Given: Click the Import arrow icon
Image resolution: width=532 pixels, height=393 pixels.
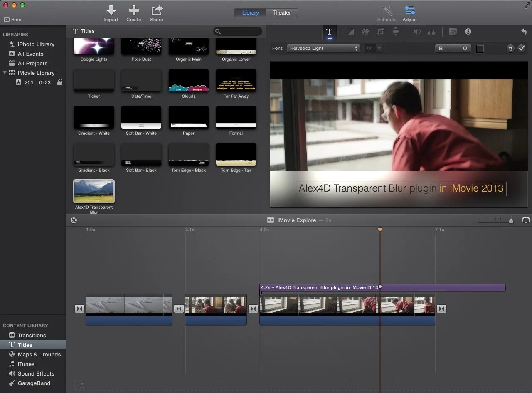Looking at the screenshot, I should 111,10.
